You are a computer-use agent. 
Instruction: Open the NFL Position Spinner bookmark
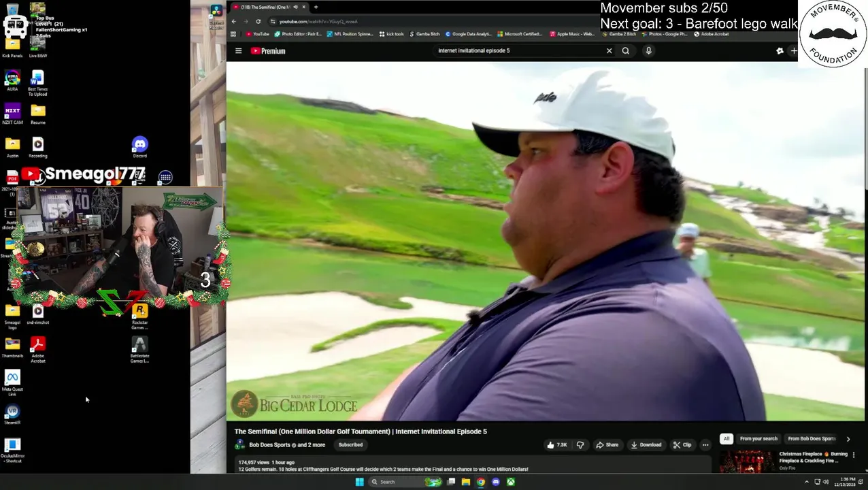(x=350, y=34)
